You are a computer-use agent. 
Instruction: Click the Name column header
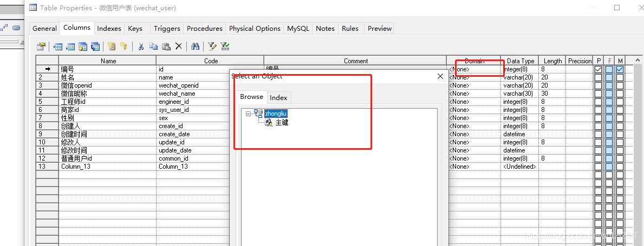(x=108, y=61)
